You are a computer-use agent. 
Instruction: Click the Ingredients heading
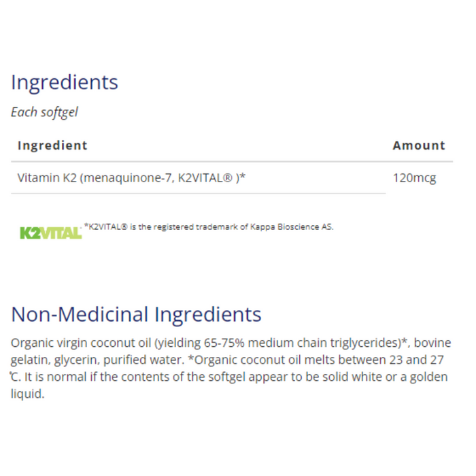click(x=65, y=82)
